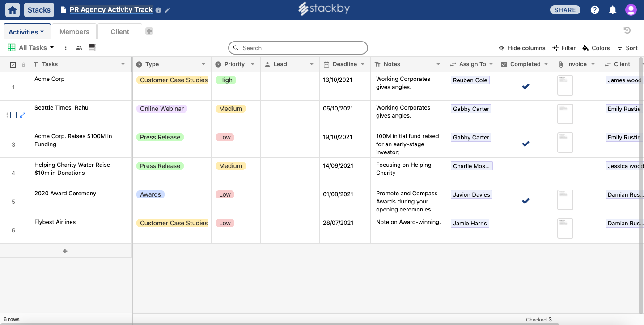Focus the Search input field
Screen dimensions: 644x325
click(298, 48)
